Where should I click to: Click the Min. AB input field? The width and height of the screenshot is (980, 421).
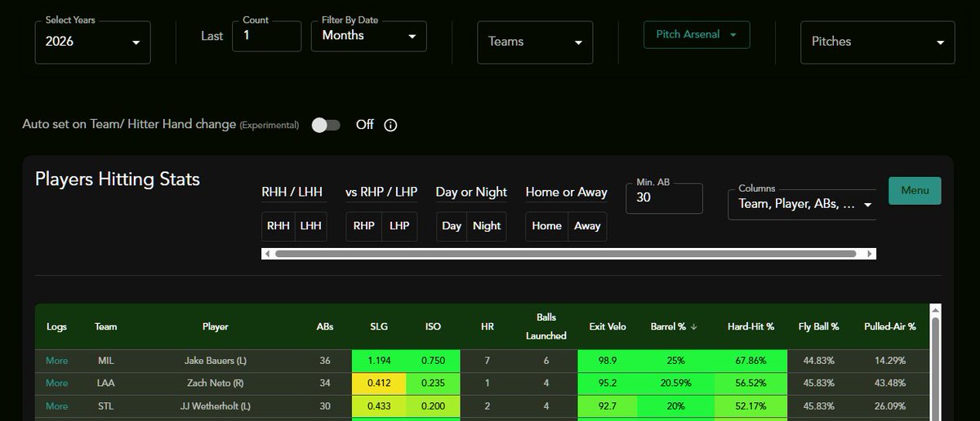click(x=664, y=197)
